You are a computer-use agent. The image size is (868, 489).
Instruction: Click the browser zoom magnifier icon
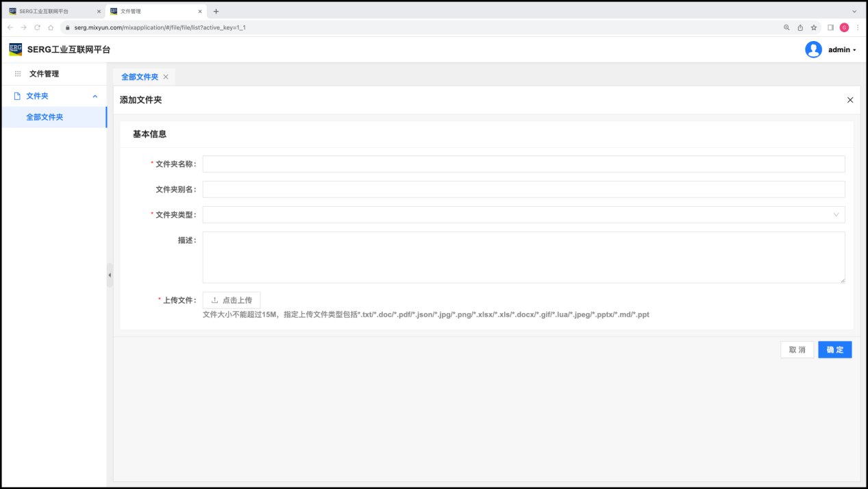[x=786, y=27]
